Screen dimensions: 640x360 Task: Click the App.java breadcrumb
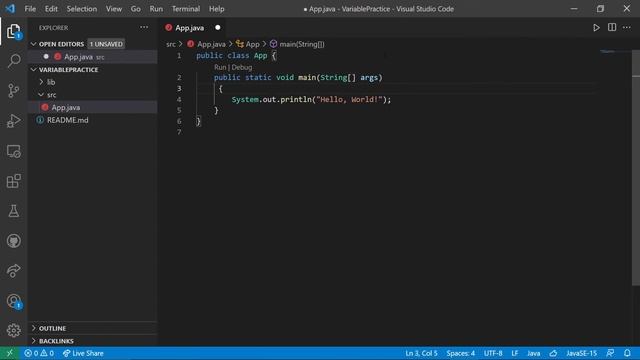tap(207, 44)
